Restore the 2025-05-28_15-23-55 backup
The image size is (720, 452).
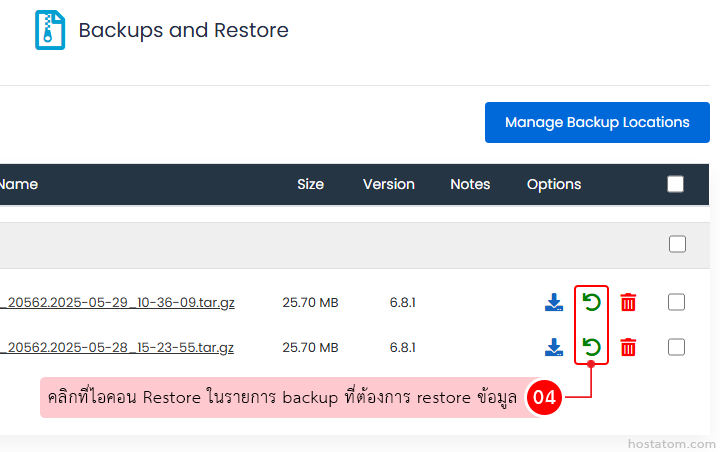pos(592,347)
